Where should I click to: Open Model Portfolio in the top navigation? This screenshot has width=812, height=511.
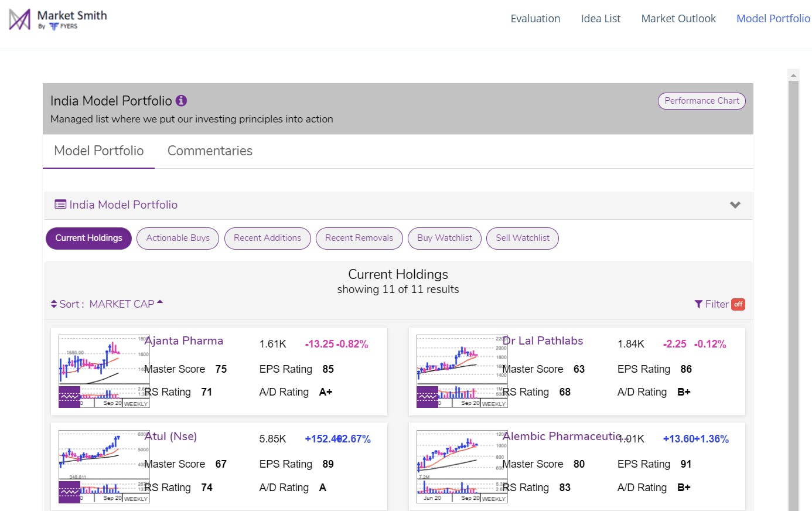click(773, 19)
